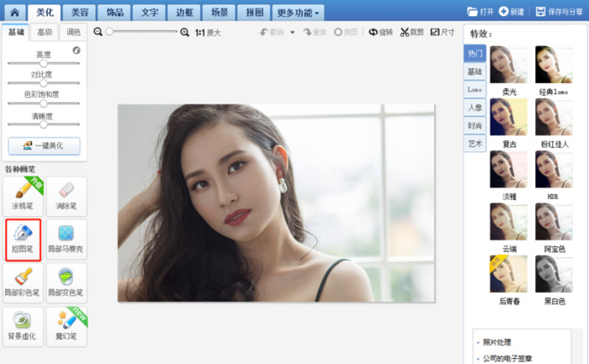Set view to 1:1 原大
This screenshot has width=589, height=364.
[x=208, y=33]
